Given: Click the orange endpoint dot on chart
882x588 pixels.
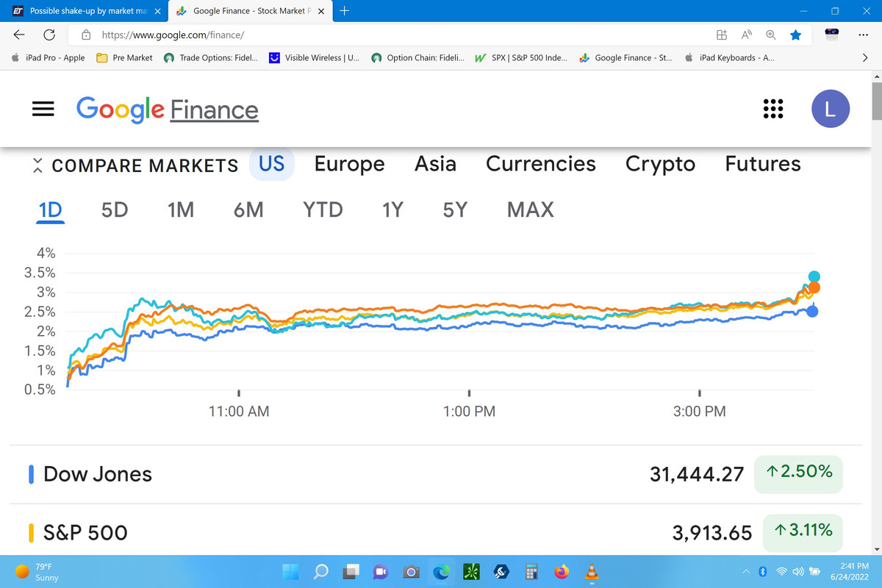Looking at the screenshot, I should pyautogui.click(x=814, y=287).
